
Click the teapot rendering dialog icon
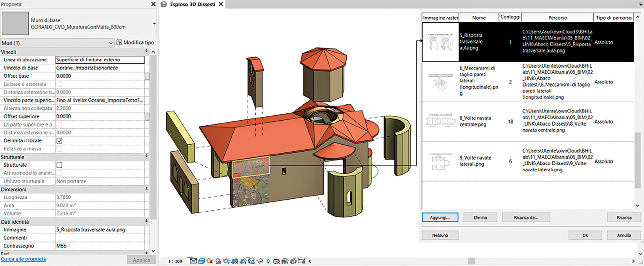click(x=226, y=261)
